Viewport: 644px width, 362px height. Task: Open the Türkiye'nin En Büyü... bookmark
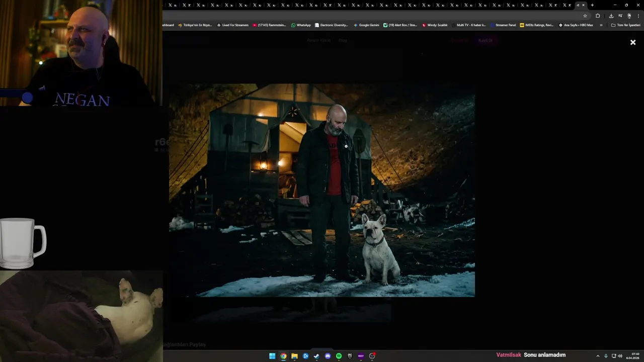point(195,25)
